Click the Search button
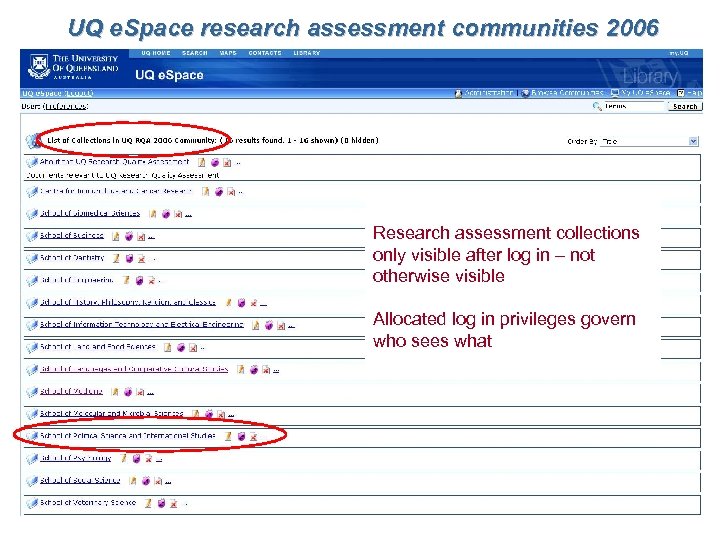Viewport: 720px width, 540px height. point(685,107)
